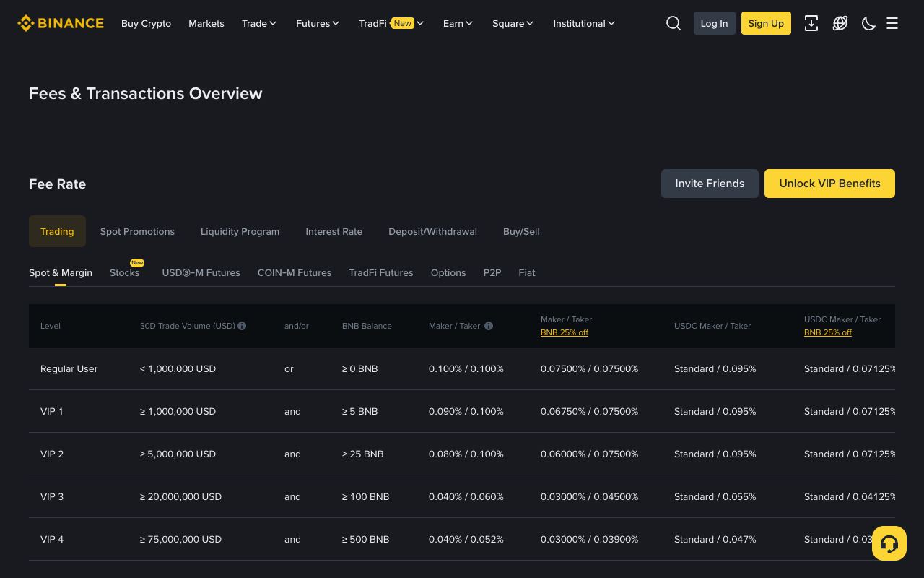Click BNB 25% off link under Maker / Taker

click(x=565, y=332)
